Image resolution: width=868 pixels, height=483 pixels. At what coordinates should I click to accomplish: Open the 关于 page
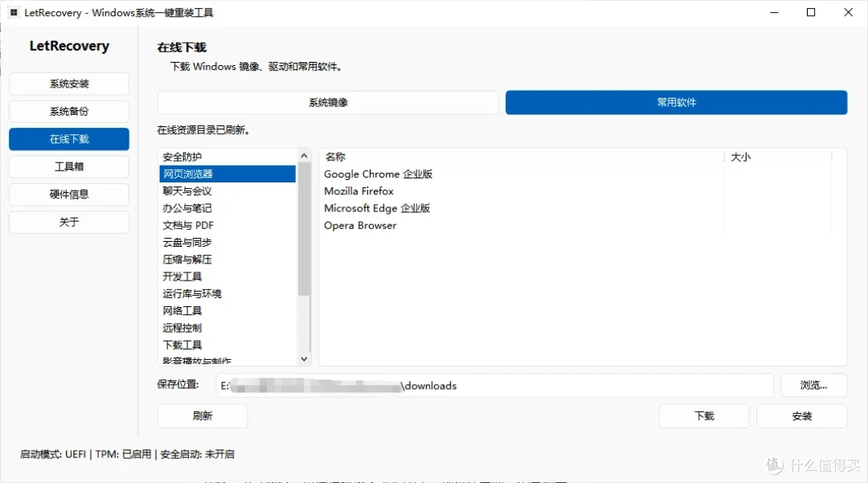tap(69, 222)
